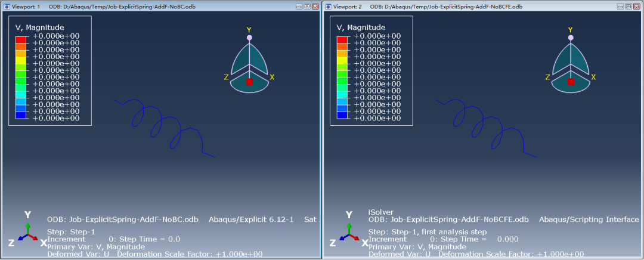Grab the Y-axis handle on Viewport 1 compass
This screenshot has width=644, height=260.
[249, 38]
